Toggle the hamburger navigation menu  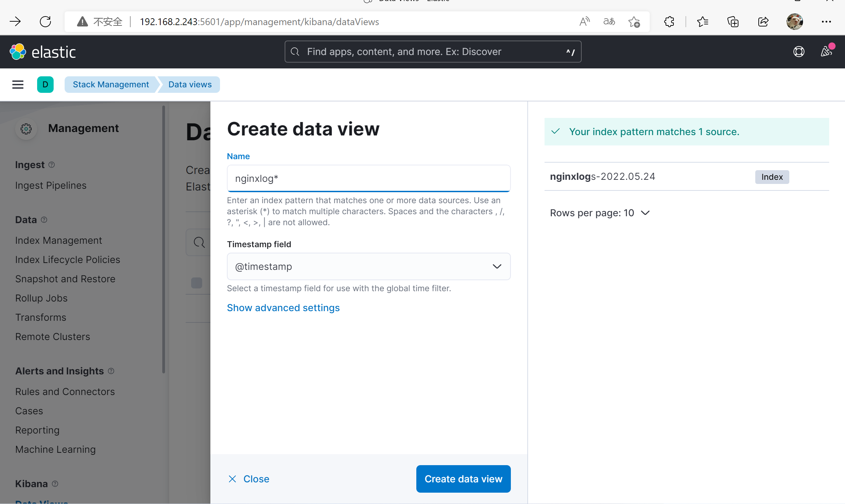tap(18, 85)
